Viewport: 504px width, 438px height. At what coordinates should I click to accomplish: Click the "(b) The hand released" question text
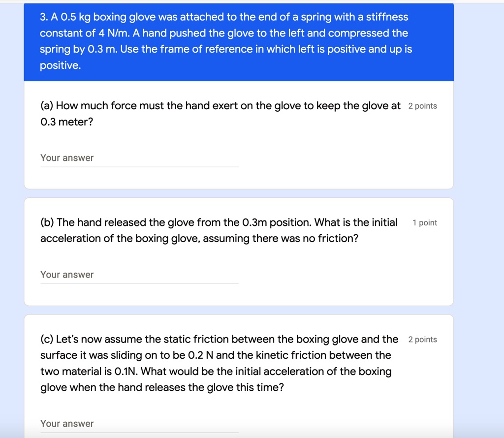tap(219, 222)
